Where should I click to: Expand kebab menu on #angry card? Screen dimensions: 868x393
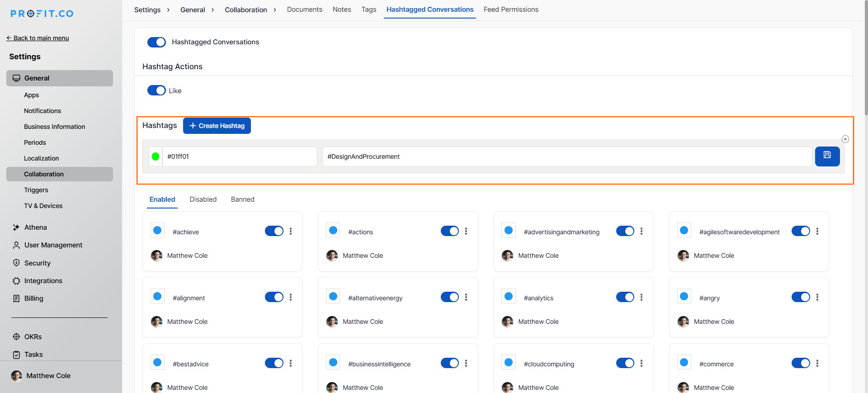817,298
